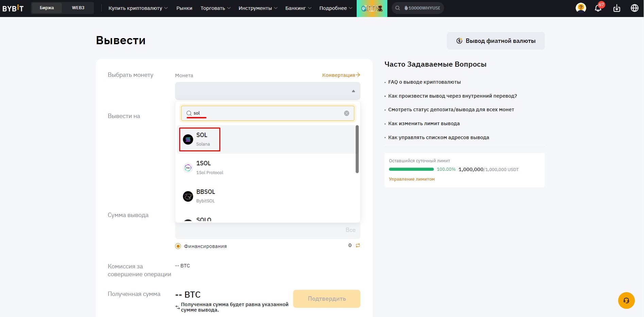This screenshot has height=317, width=644.
Task: Open Как управлять списком адресов вывода
Action: (439, 137)
